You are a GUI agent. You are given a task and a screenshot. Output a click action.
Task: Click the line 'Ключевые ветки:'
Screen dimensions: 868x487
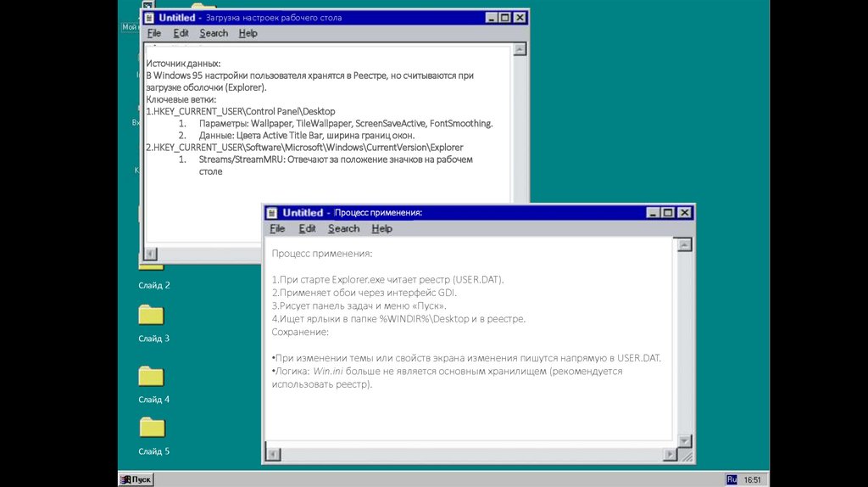pyautogui.click(x=181, y=100)
